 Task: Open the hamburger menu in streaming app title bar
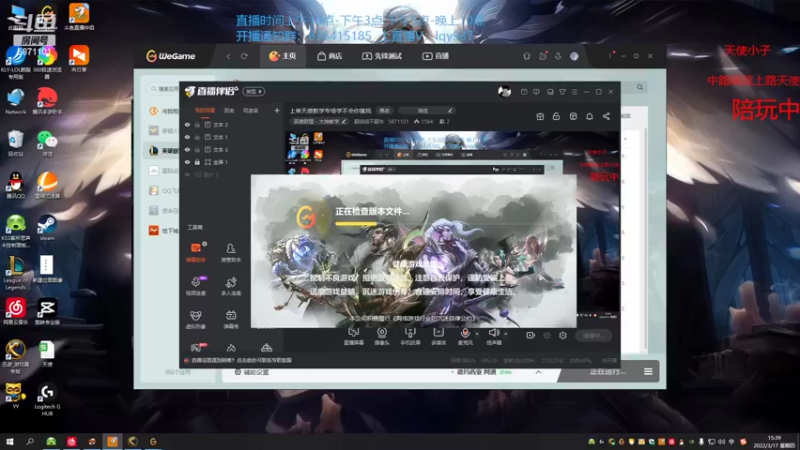tap(574, 92)
